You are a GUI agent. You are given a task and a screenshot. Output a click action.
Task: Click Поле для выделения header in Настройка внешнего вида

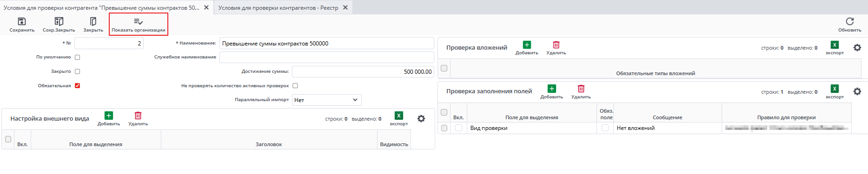click(x=96, y=144)
